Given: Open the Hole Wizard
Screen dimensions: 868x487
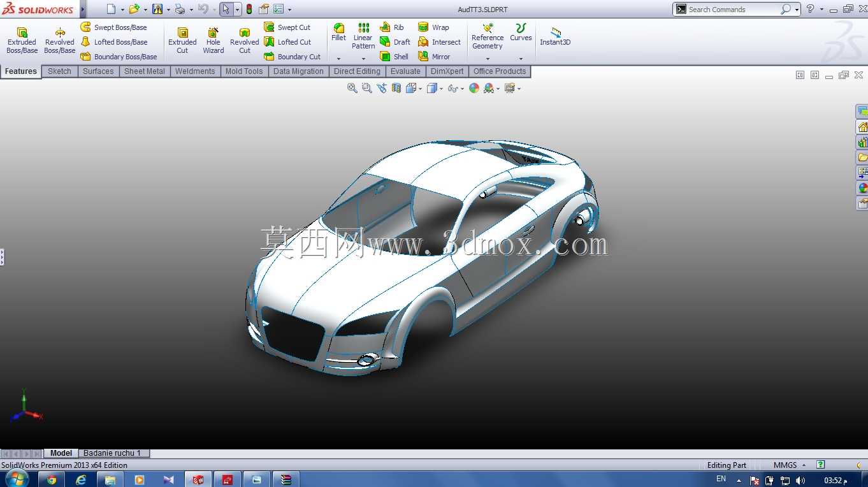Looking at the screenshot, I should pos(213,41).
